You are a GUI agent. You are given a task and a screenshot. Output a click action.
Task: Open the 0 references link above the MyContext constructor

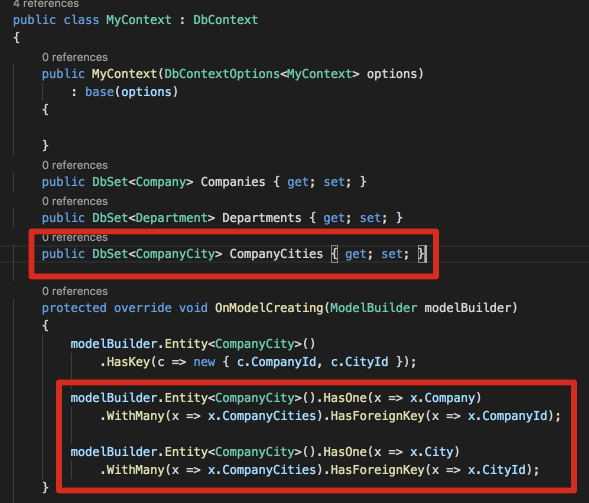coord(75,57)
